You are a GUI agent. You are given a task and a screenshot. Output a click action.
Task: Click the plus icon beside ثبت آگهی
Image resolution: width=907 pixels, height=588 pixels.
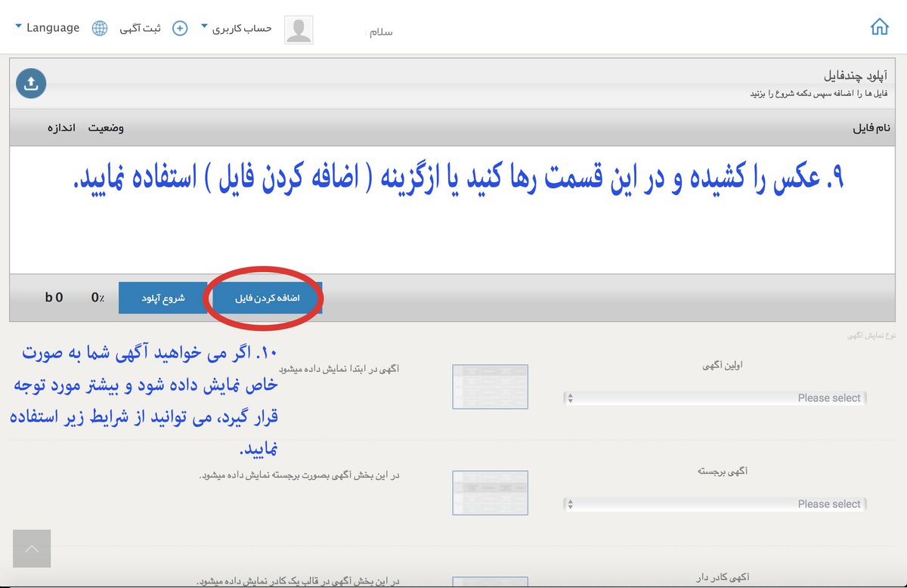[x=180, y=29]
